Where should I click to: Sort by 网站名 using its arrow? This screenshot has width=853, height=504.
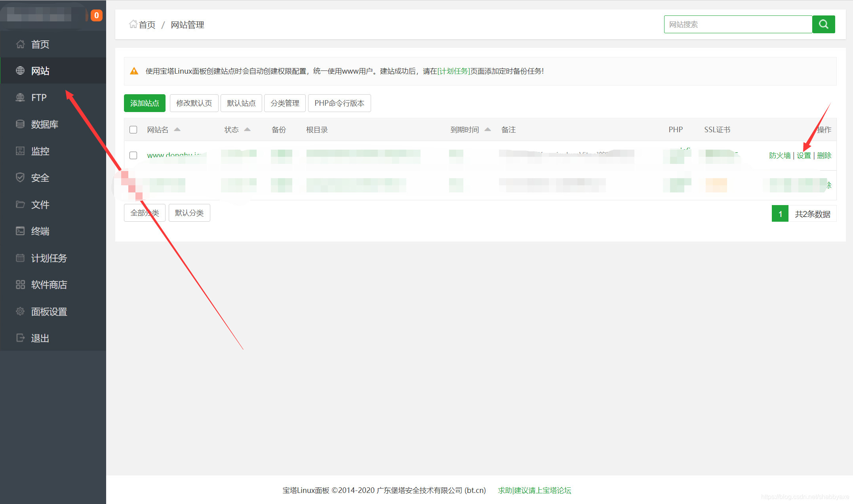177,129
